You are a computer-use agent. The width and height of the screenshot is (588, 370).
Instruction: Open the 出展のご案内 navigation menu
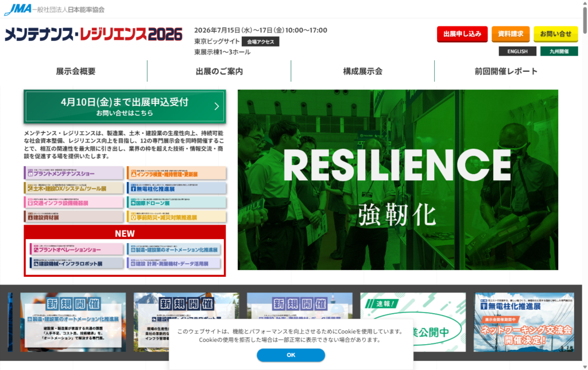pyautogui.click(x=219, y=72)
